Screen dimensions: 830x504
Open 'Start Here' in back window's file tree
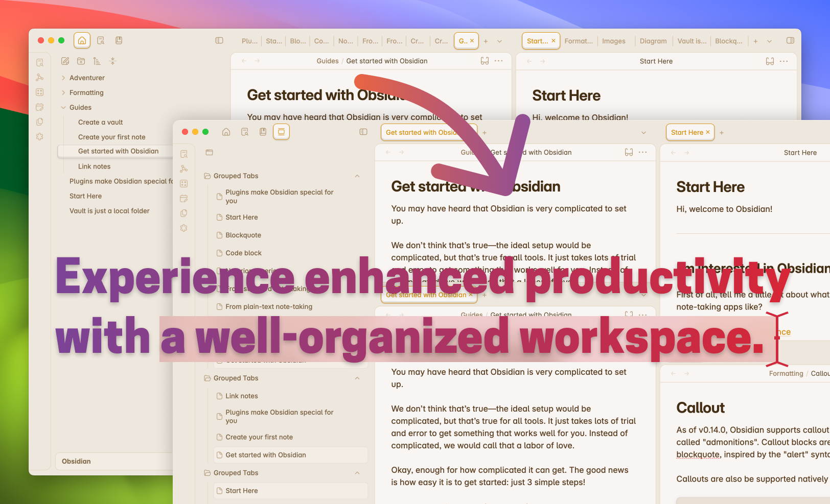pyautogui.click(x=85, y=196)
